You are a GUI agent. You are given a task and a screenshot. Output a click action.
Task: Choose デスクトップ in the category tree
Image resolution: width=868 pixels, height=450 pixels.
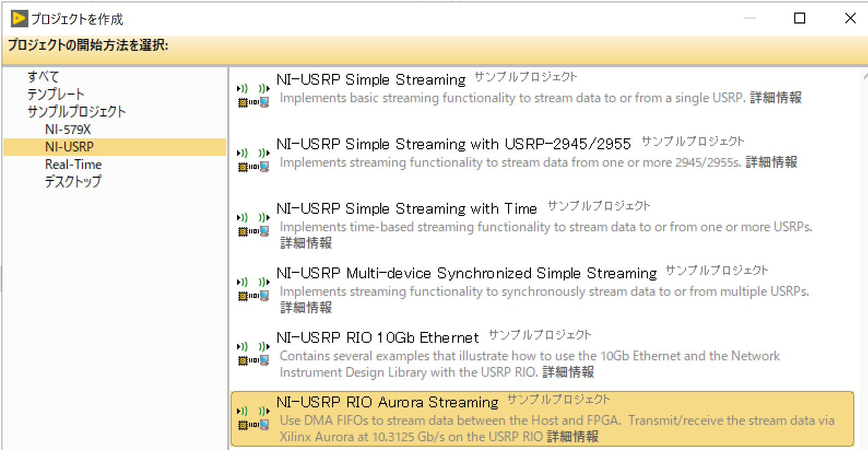click(x=73, y=182)
